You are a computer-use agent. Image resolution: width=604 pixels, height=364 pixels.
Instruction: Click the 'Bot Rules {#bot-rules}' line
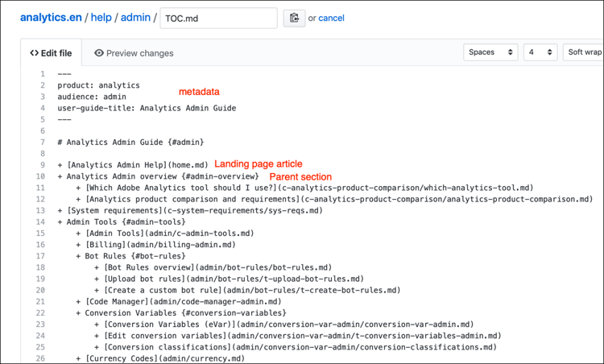pyautogui.click(x=130, y=256)
